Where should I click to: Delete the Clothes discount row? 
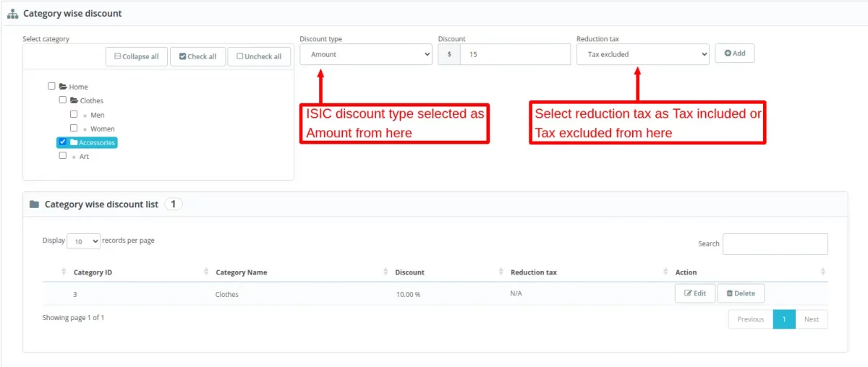pyautogui.click(x=741, y=293)
